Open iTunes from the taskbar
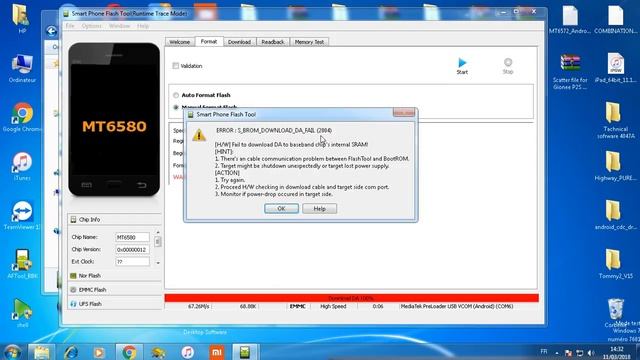The height and width of the screenshot is (360, 640). pyautogui.click(x=187, y=352)
